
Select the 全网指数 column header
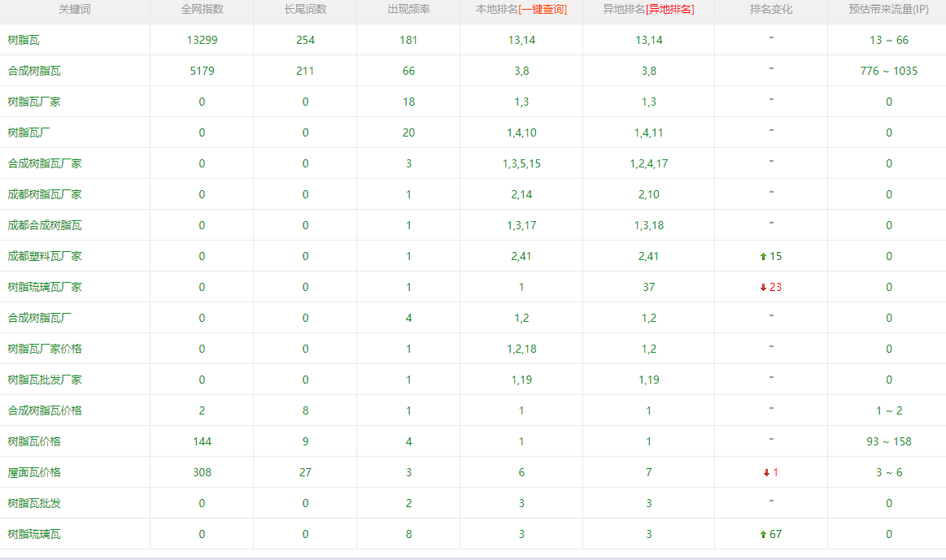(x=202, y=10)
